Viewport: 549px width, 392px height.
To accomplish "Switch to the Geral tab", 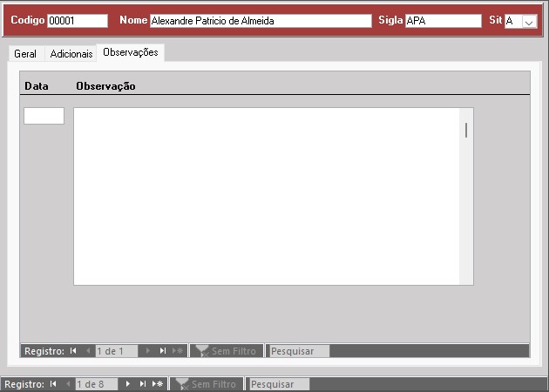I will point(25,54).
